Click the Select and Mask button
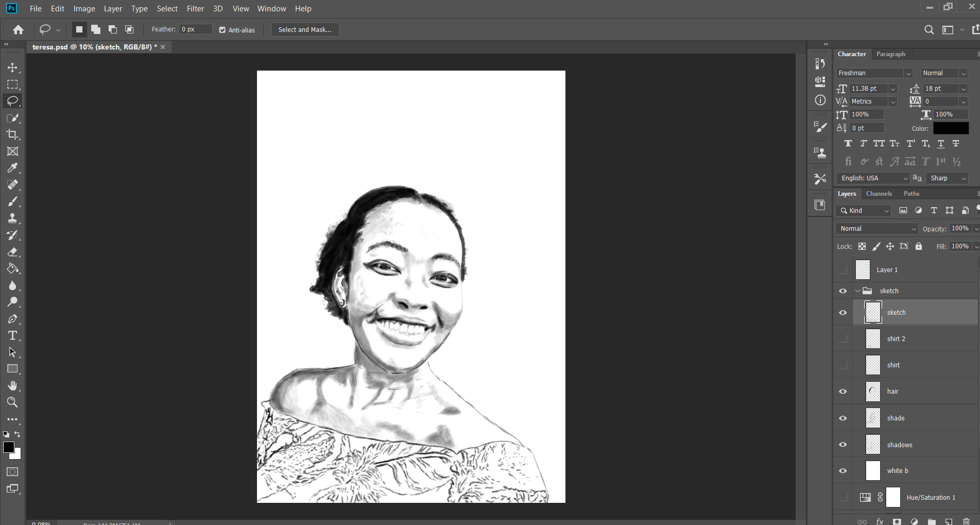This screenshot has height=525, width=980. point(304,29)
